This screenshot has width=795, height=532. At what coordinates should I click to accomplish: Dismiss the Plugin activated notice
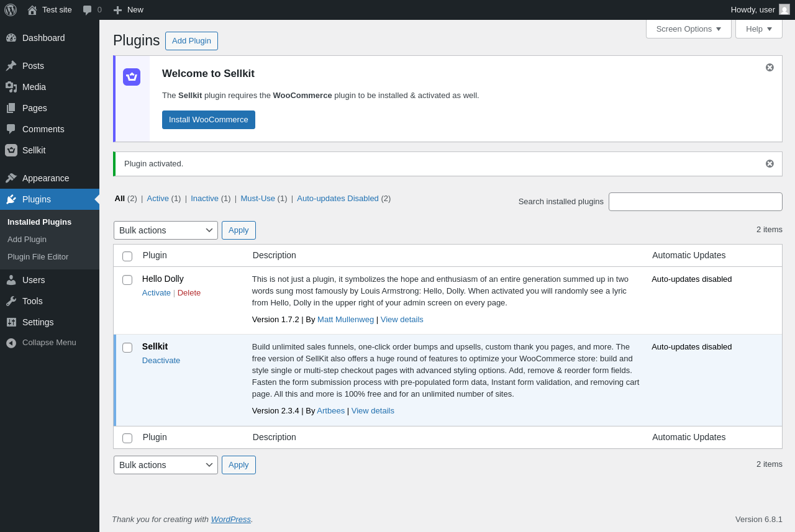coord(770,164)
